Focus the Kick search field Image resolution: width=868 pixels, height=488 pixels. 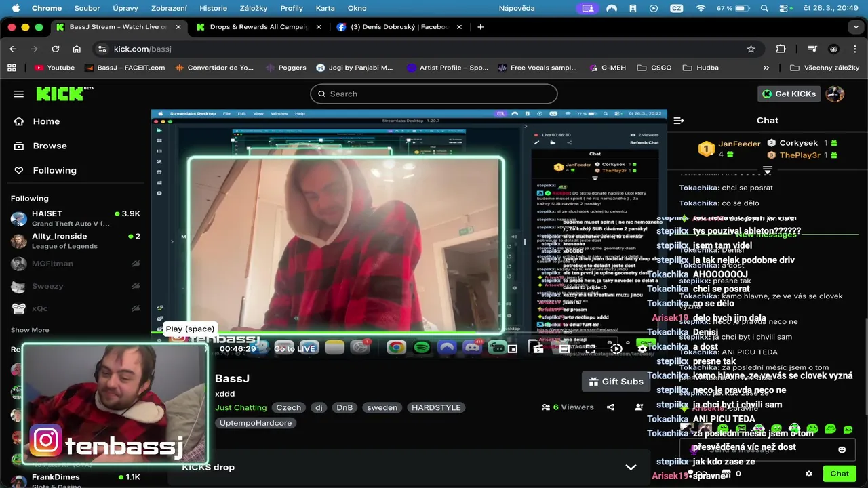(434, 94)
